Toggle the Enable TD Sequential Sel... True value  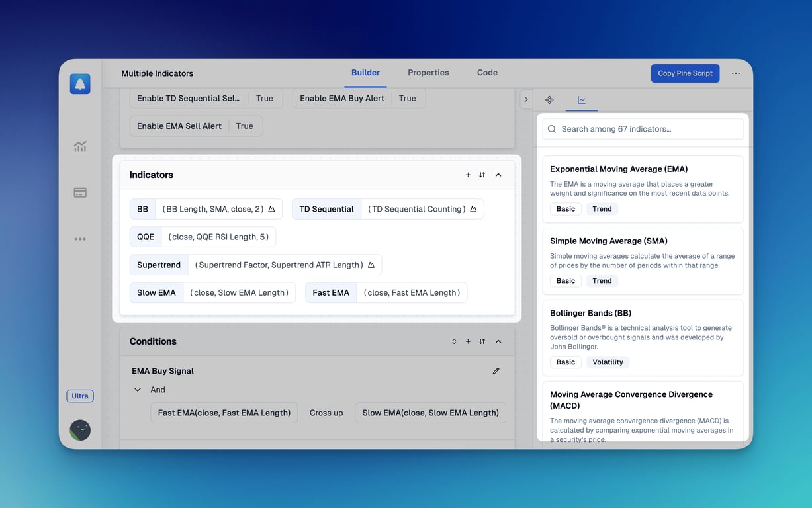pyautogui.click(x=265, y=99)
